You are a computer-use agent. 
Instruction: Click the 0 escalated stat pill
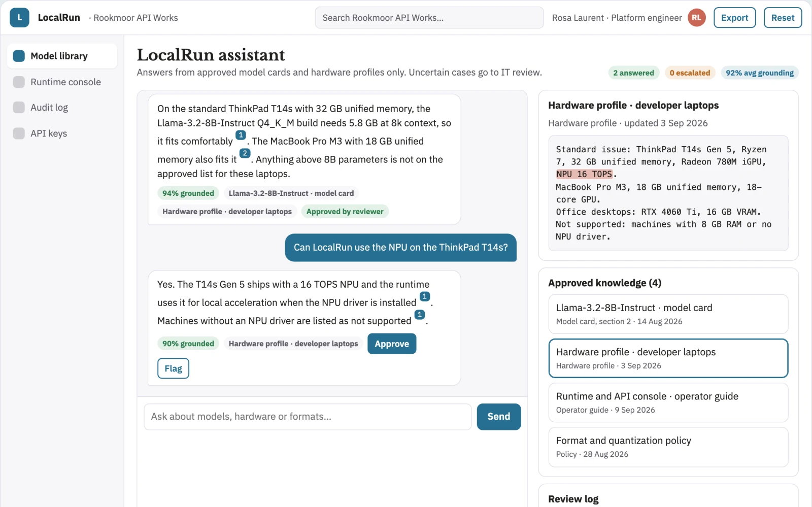point(690,73)
